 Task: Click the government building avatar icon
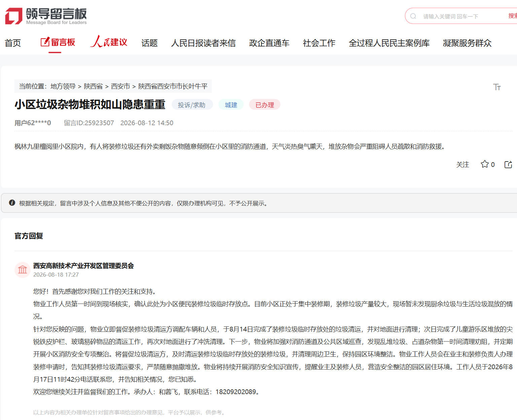[23, 270]
